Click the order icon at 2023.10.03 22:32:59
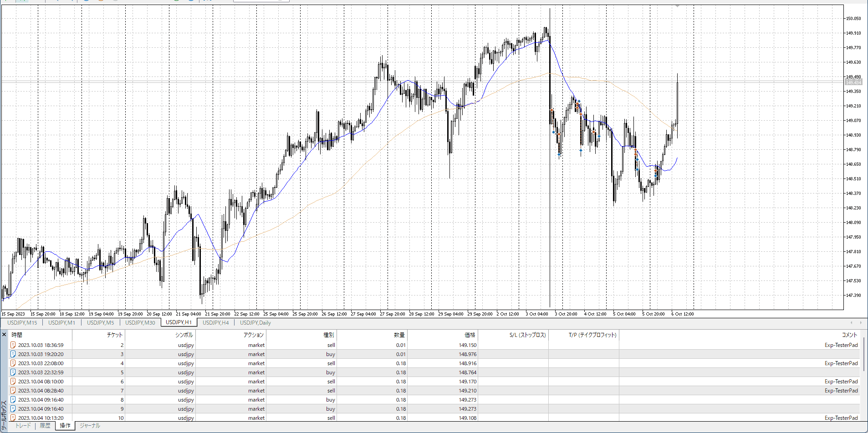Image resolution: width=868 pixels, height=433 pixels. (x=13, y=372)
